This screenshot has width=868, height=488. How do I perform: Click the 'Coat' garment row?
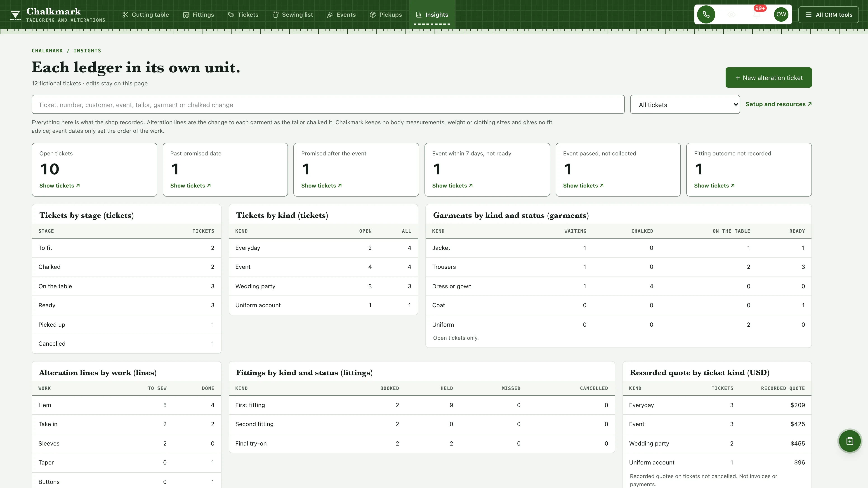618,305
